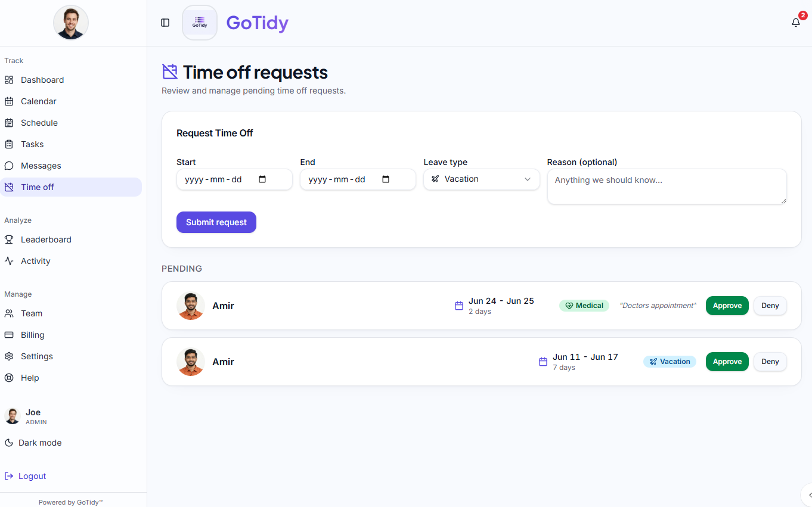Click the Billing card icon
This screenshot has width=812, height=507.
9,335
